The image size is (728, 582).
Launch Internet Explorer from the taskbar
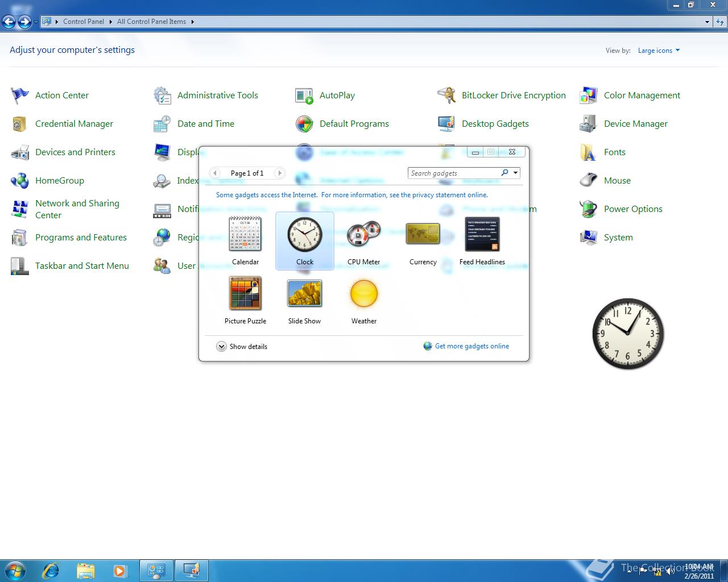coord(51,570)
